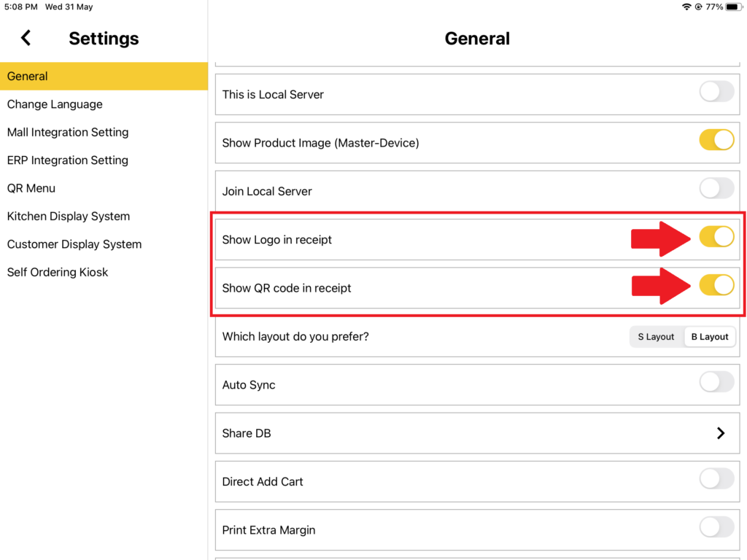Open Change Language settings
The image size is (747, 560).
pyautogui.click(x=55, y=104)
